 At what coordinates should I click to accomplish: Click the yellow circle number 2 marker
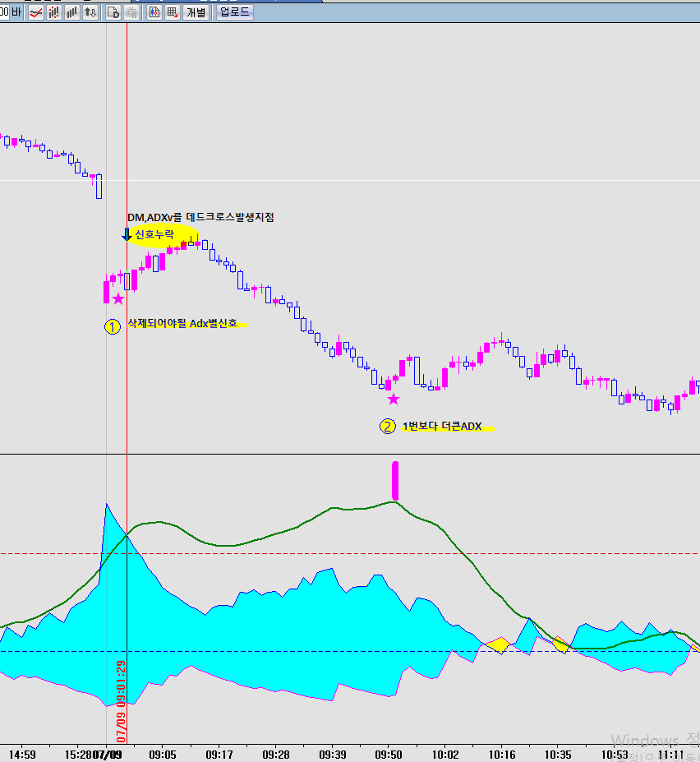click(x=388, y=427)
